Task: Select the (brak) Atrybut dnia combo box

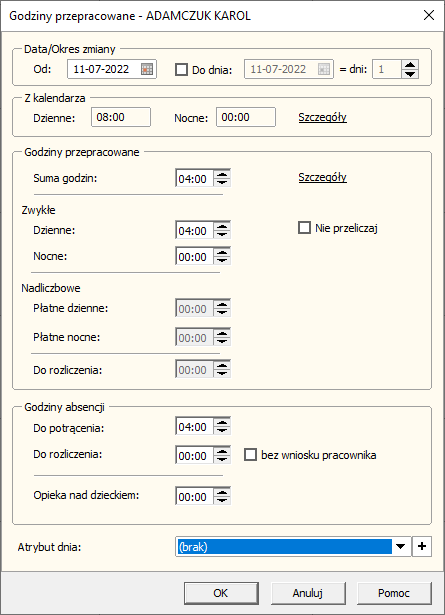Action: coord(284,546)
